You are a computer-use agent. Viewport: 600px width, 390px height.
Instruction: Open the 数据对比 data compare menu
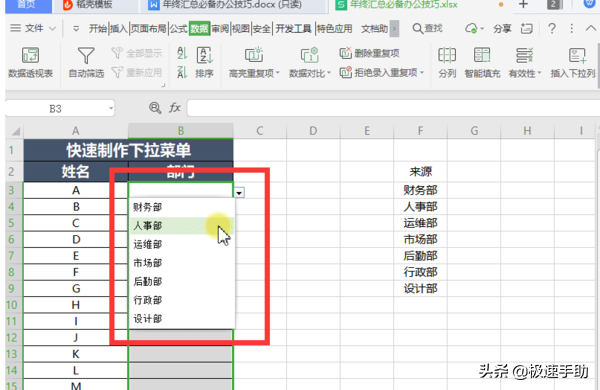pyautogui.click(x=310, y=62)
